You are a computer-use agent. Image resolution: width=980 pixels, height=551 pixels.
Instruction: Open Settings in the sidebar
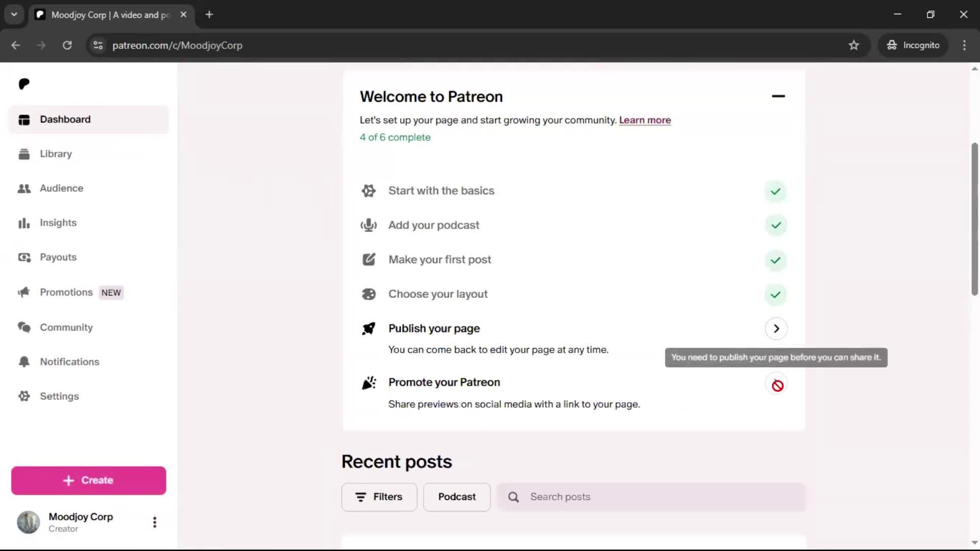[88, 396]
